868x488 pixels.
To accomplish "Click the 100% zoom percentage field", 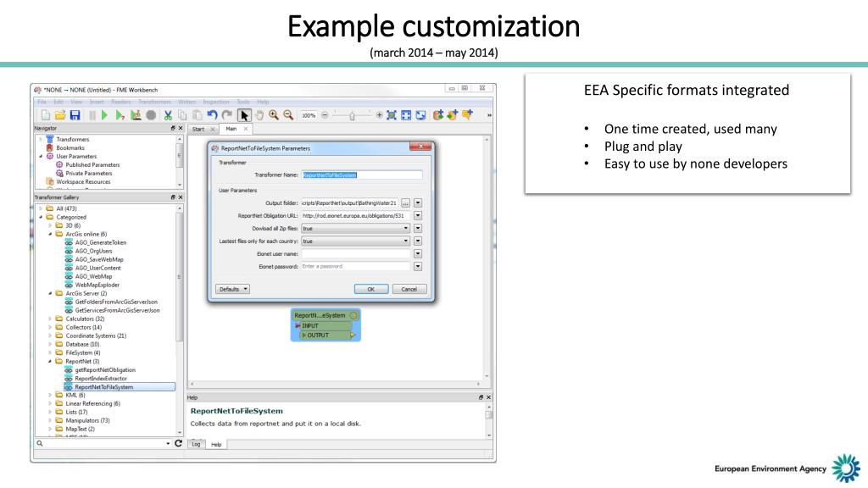I will coord(309,115).
